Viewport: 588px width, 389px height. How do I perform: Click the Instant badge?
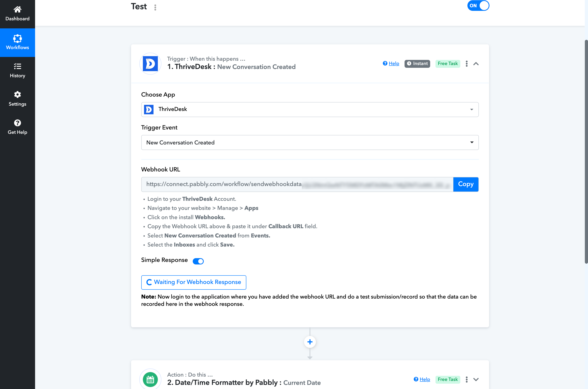[417, 63]
